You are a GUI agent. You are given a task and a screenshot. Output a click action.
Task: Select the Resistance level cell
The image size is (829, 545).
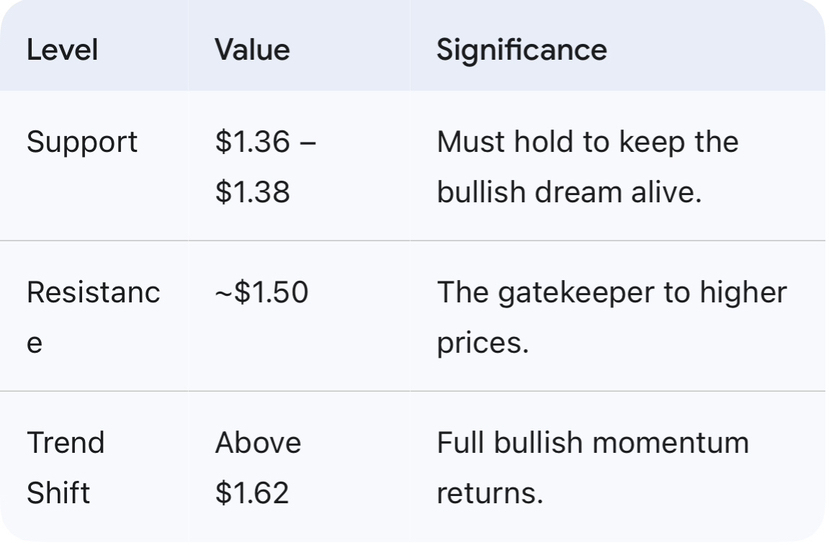(x=92, y=293)
